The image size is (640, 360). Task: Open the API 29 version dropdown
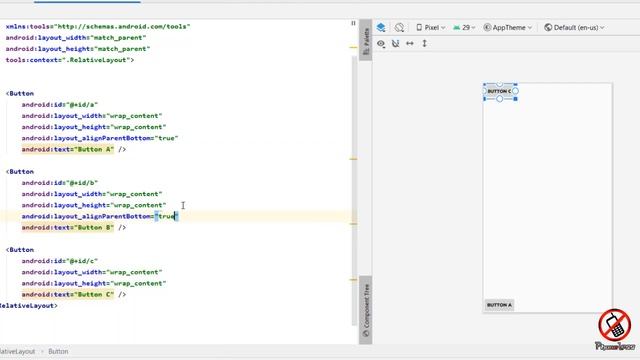(x=464, y=27)
